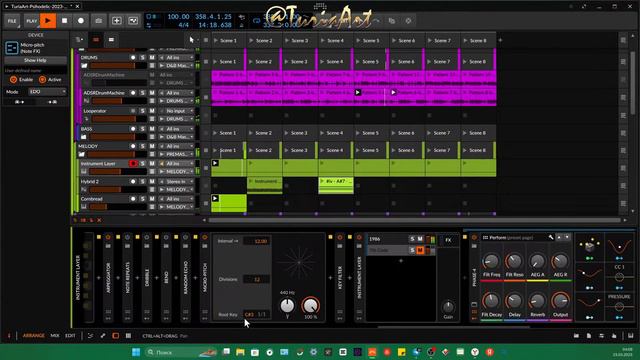Click the KEY FILTER device strip
The image size is (640, 360).
(x=340, y=278)
